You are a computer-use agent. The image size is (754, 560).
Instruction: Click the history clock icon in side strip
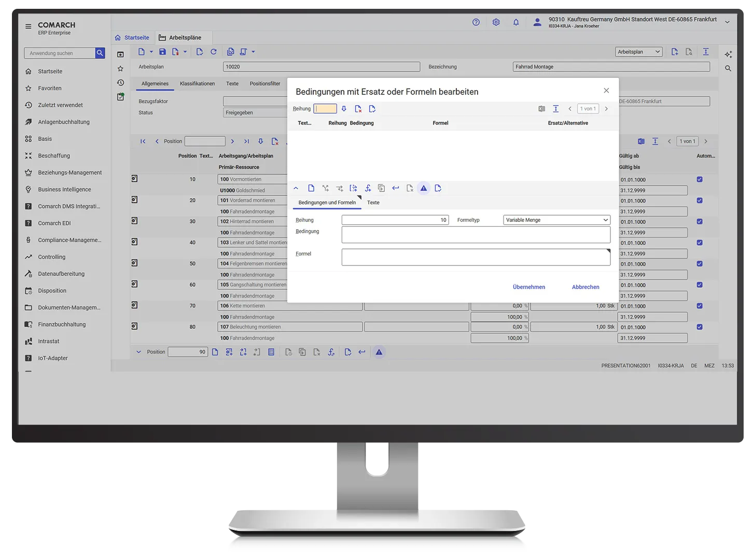point(120,82)
